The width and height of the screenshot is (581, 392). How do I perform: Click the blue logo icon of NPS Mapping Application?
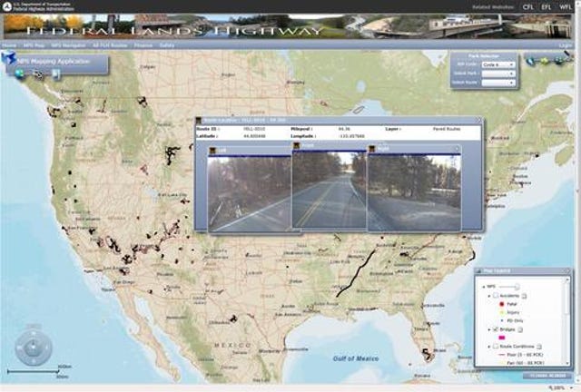pyautogui.click(x=8, y=58)
